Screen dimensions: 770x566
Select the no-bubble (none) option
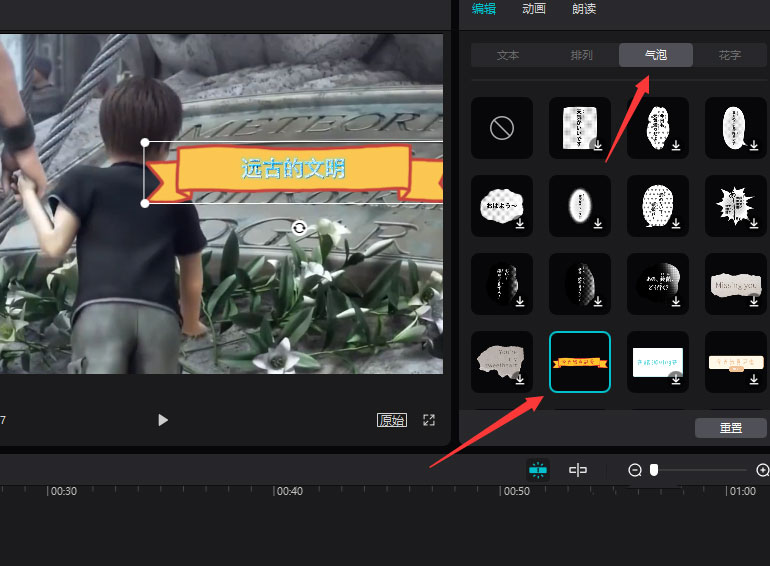(501, 128)
